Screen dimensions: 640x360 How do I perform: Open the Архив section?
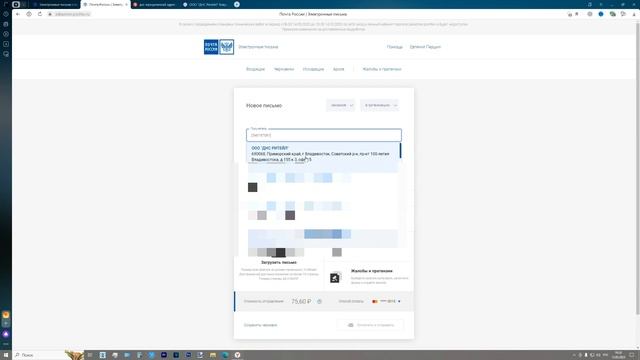tap(339, 69)
